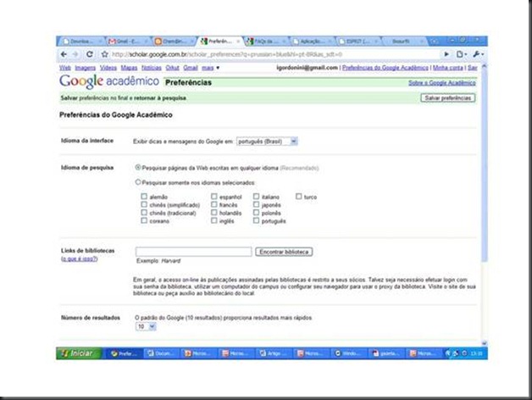Open the Chrome Prefer... taskbar item
This screenshot has width=532, height=400.
124,353
